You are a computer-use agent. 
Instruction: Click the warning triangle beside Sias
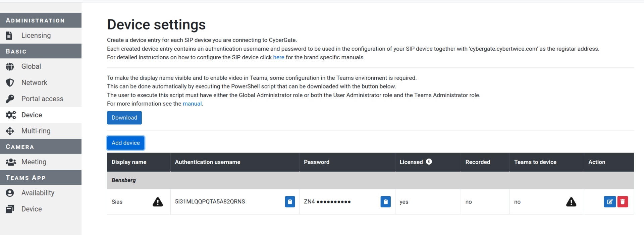tap(158, 202)
